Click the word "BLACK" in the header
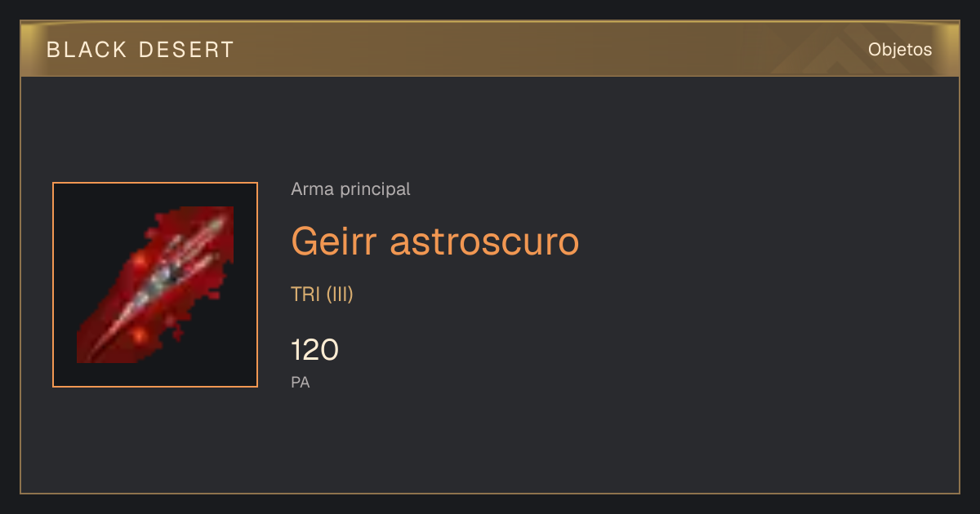The image size is (980, 514). click(x=87, y=50)
